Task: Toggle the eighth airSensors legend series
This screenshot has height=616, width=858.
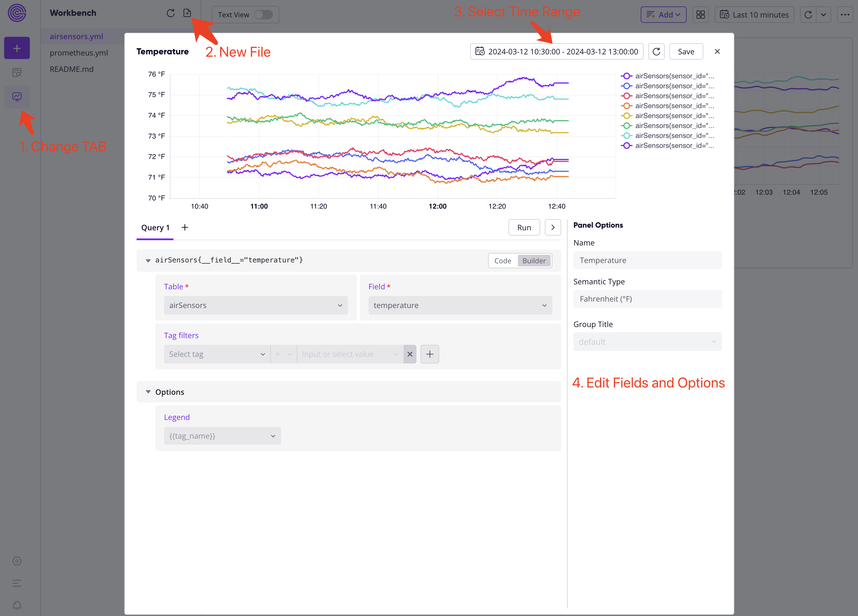Action: point(668,146)
